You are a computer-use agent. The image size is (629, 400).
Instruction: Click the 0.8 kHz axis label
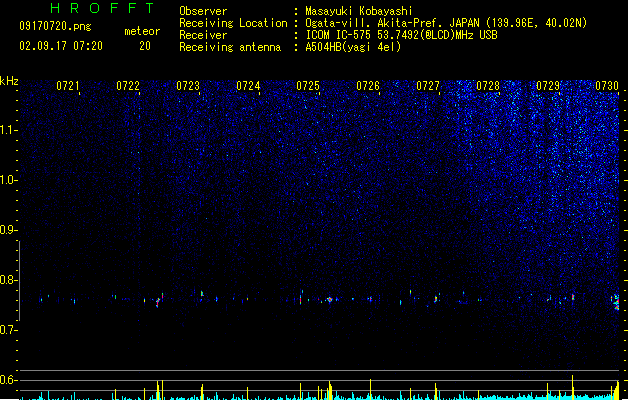point(9,280)
